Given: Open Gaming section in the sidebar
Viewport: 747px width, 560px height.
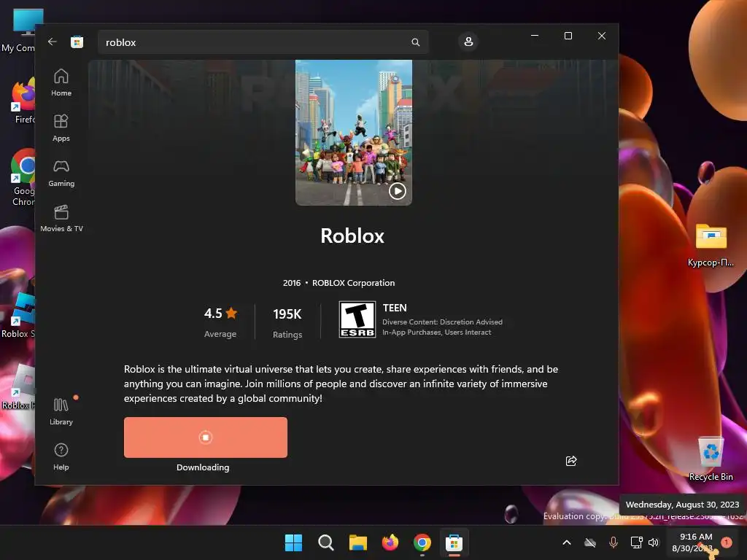Looking at the screenshot, I should 61,173.
